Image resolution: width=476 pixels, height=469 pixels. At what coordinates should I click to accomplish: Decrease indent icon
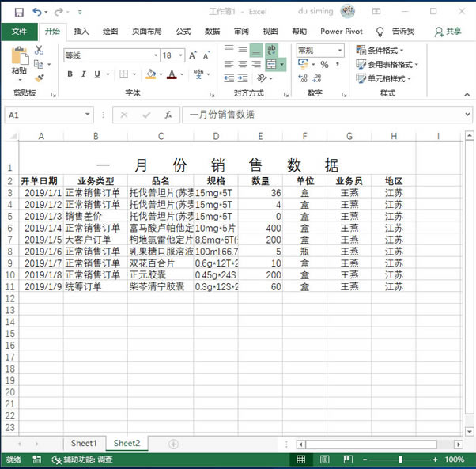pos(229,78)
